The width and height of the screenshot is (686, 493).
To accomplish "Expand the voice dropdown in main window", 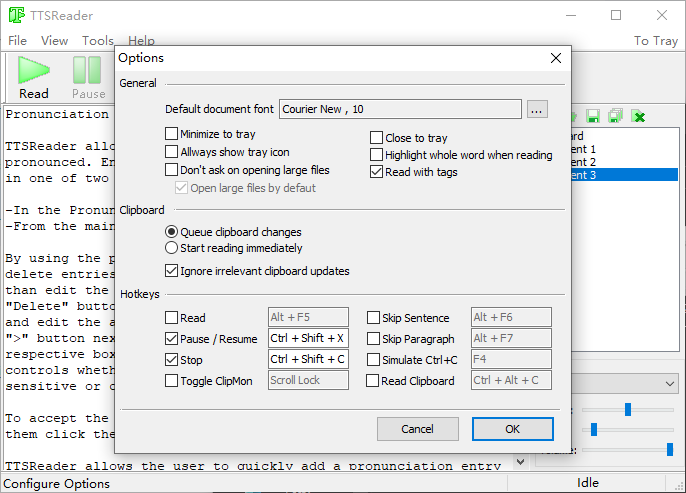I will coord(669,384).
